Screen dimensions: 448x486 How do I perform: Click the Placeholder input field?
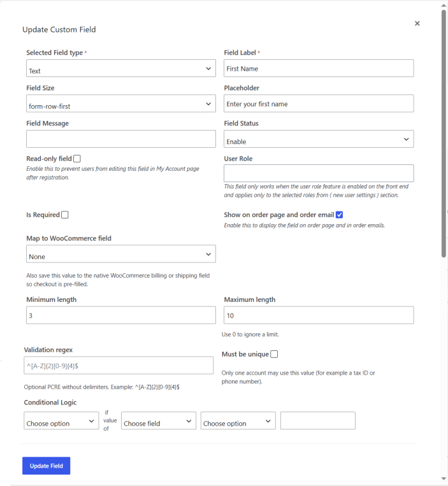coord(319,104)
